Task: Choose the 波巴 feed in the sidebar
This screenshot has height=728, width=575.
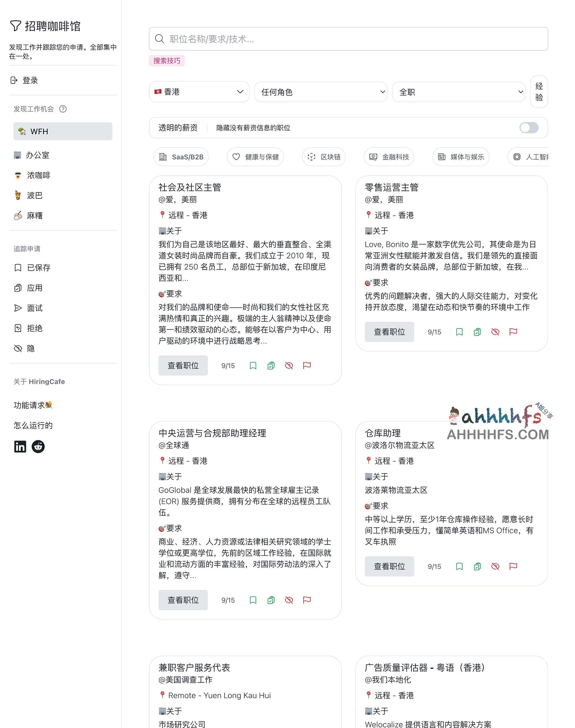Action: coord(34,195)
